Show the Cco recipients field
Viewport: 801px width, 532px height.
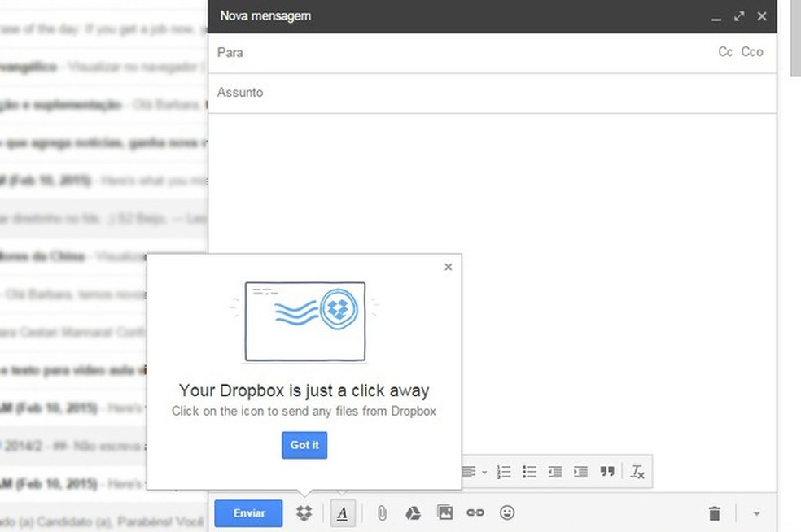click(x=752, y=51)
